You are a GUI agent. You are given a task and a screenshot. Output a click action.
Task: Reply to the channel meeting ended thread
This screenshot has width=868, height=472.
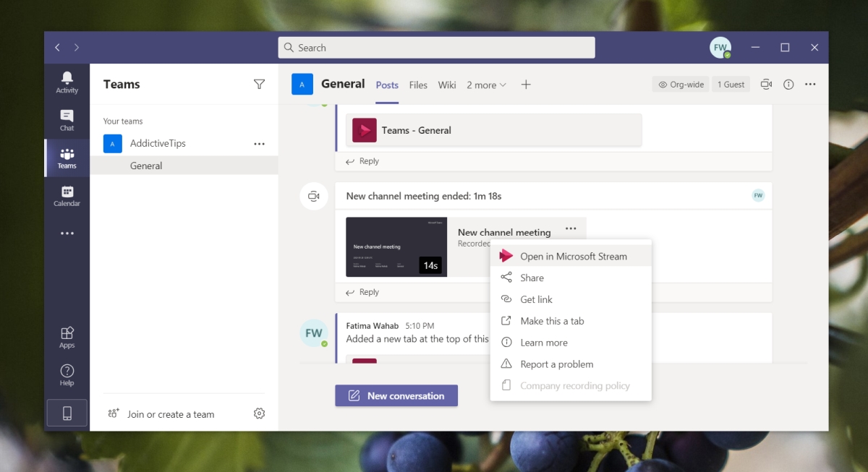(x=362, y=292)
